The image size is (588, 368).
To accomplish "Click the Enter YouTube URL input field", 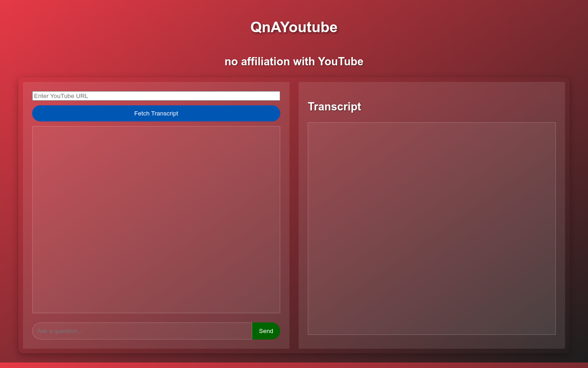I will (x=156, y=96).
